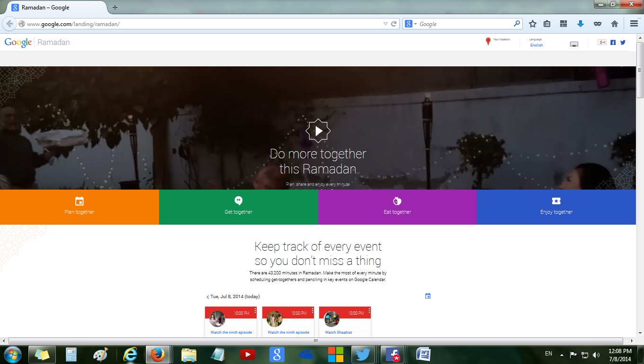Screen dimensions: 644x364
Task: Click the Google logo on the page
Action: pyautogui.click(x=18, y=42)
